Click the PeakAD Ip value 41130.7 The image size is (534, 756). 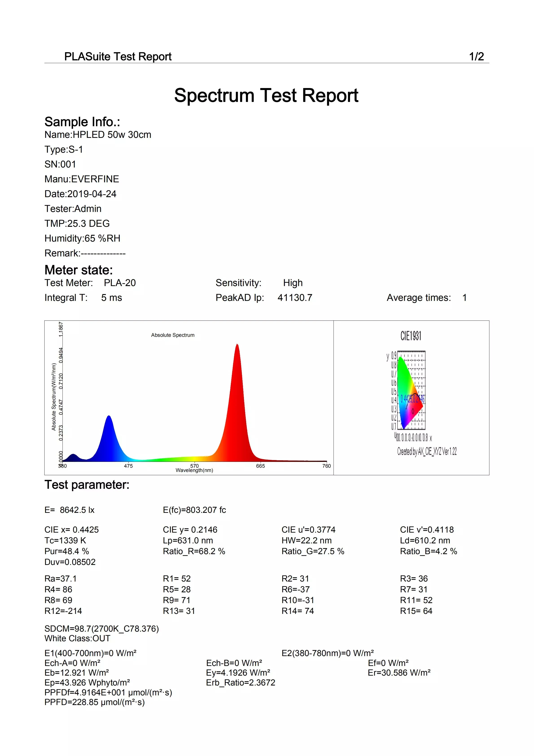click(294, 298)
